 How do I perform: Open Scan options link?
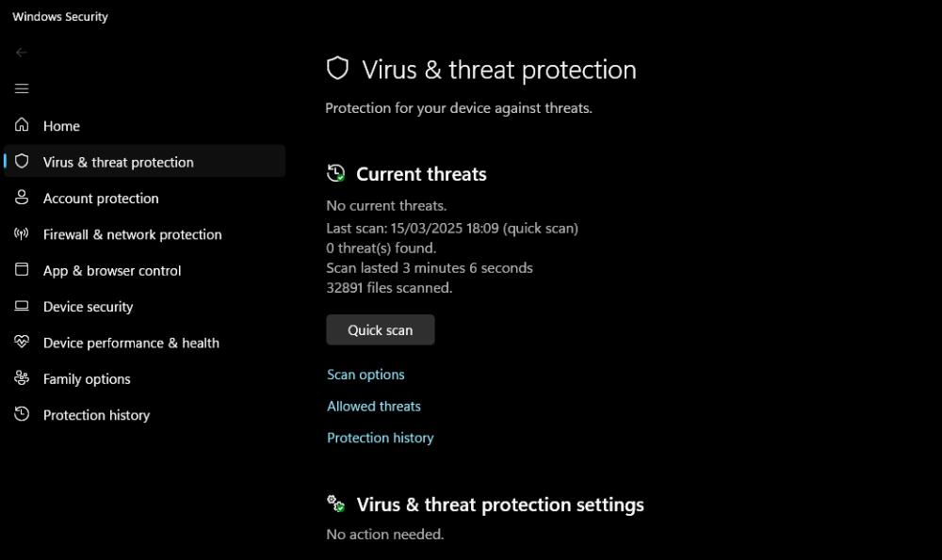pos(365,375)
